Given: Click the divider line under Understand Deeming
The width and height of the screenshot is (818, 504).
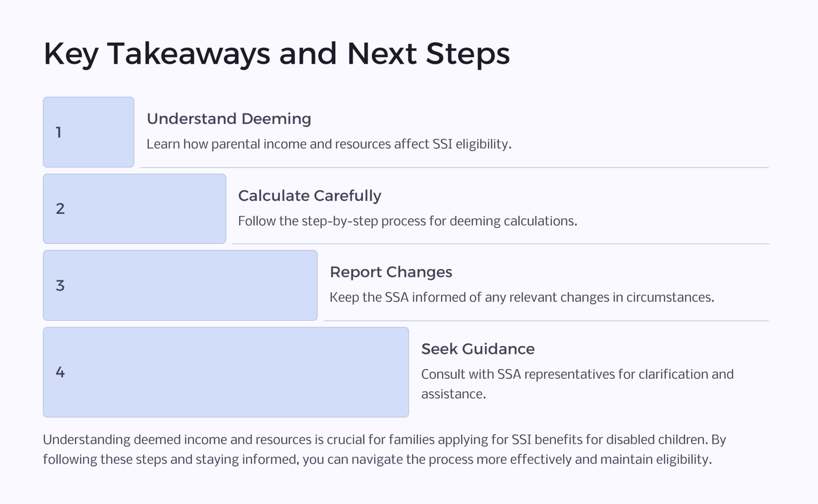Looking at the screenshot, I should [x=455, y=168].
